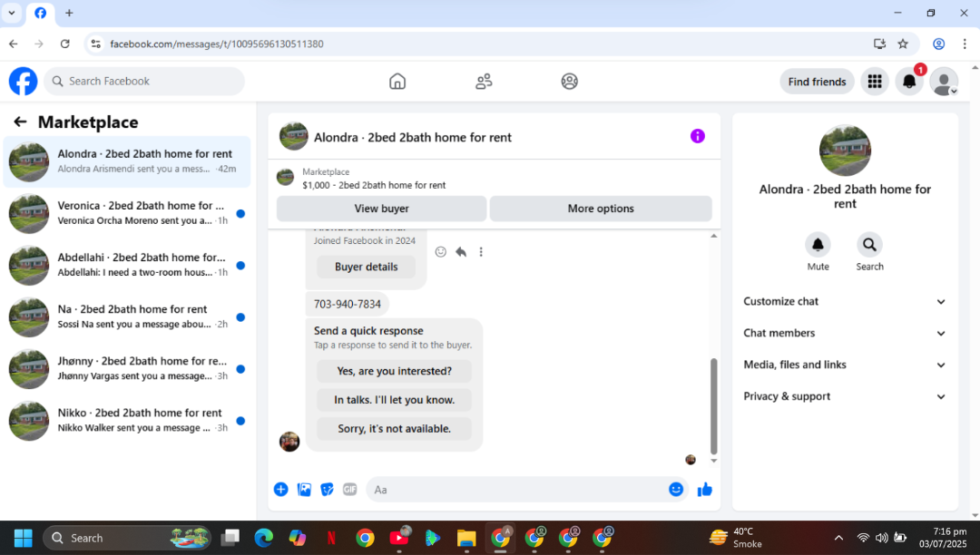Open the purple conversation information icon
The width and height of the screenshot is (980, 555).
click(x=698, y=136)
